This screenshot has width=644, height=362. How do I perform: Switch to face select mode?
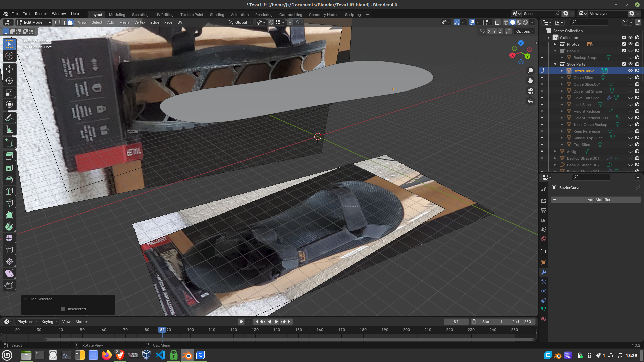coord(71,22)
